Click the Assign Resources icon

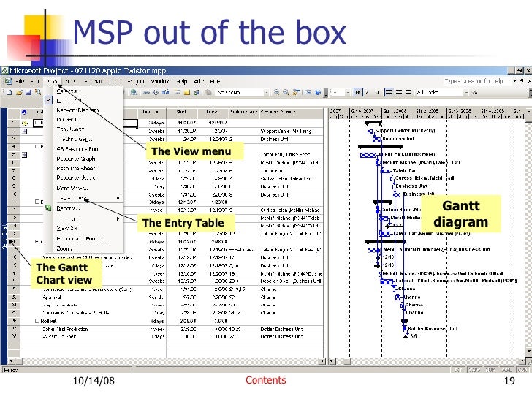coord(197,92)
